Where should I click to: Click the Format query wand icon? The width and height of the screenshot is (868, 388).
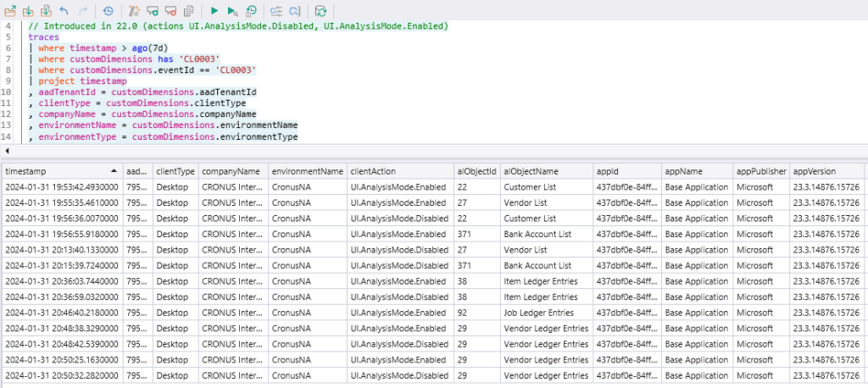134,11
